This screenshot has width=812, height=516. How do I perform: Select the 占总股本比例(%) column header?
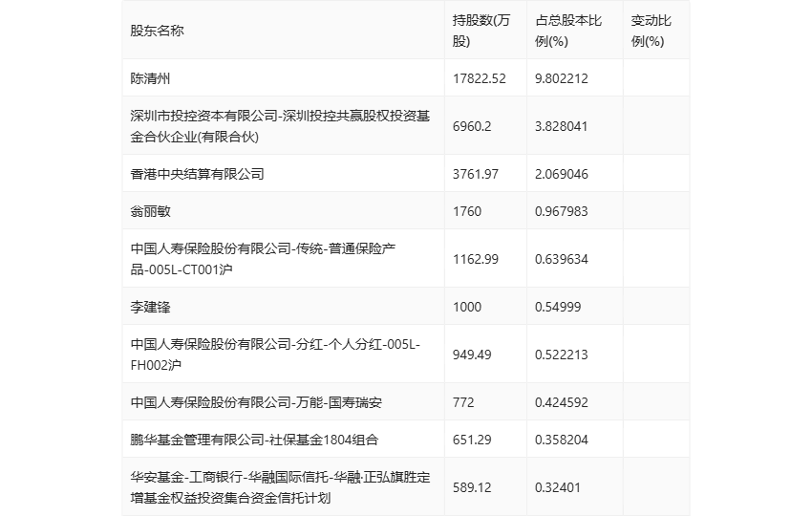pos(568,31)
